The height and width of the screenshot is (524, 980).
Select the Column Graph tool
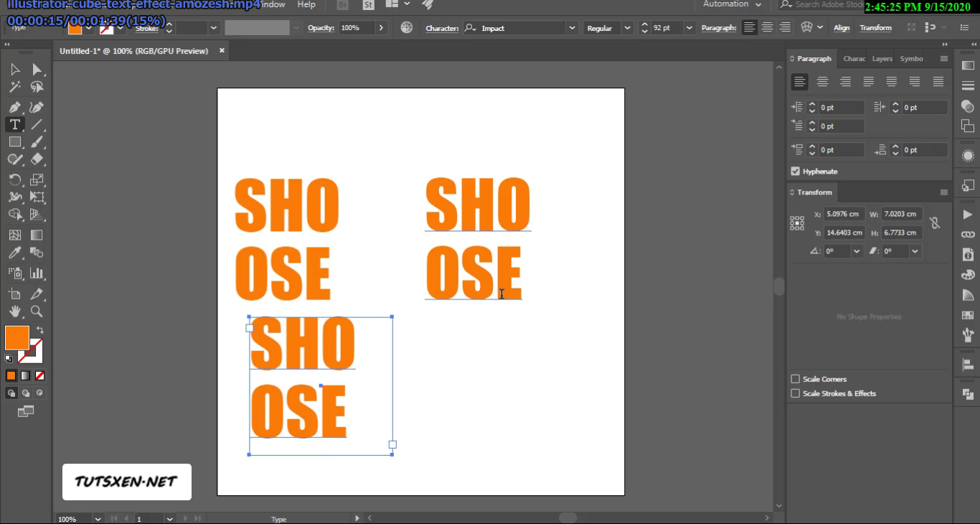(x=37, y=273)
